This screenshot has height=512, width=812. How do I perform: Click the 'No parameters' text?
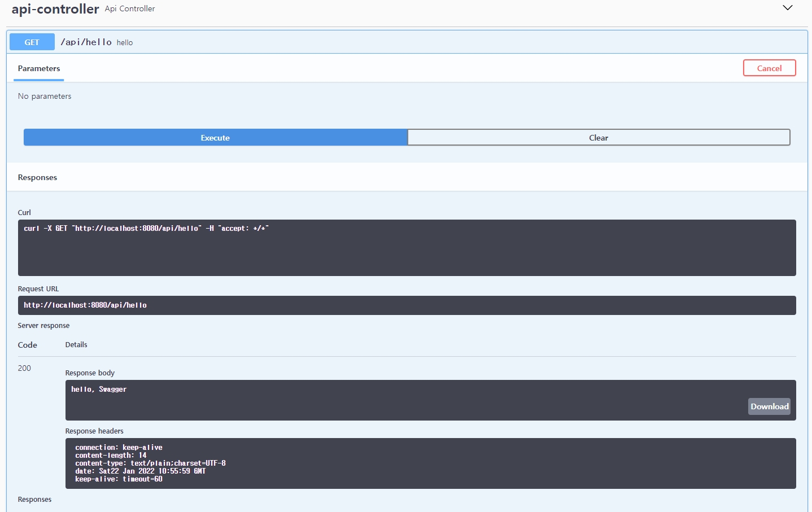coord(45,96)
